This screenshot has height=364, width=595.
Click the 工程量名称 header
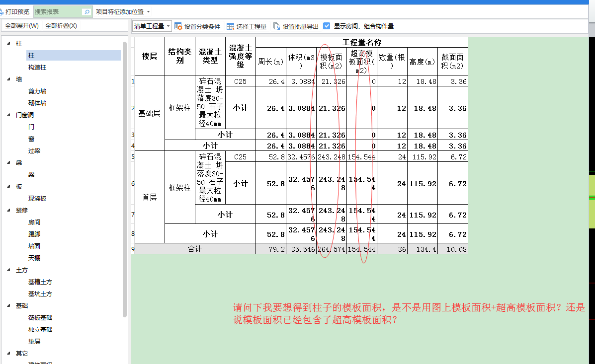coord(362,42)
